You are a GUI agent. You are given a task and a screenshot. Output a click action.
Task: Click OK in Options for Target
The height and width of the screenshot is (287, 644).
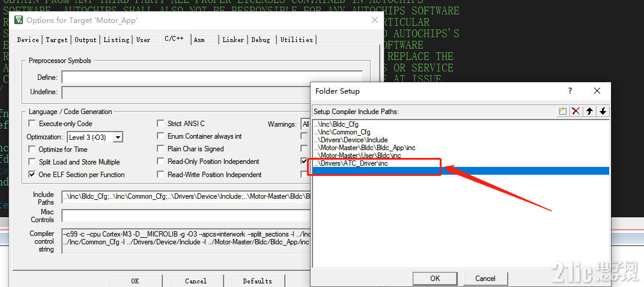[135, 281]
